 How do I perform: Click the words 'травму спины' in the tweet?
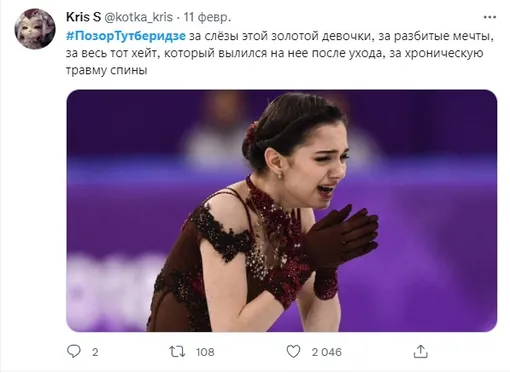pos(107,71)
